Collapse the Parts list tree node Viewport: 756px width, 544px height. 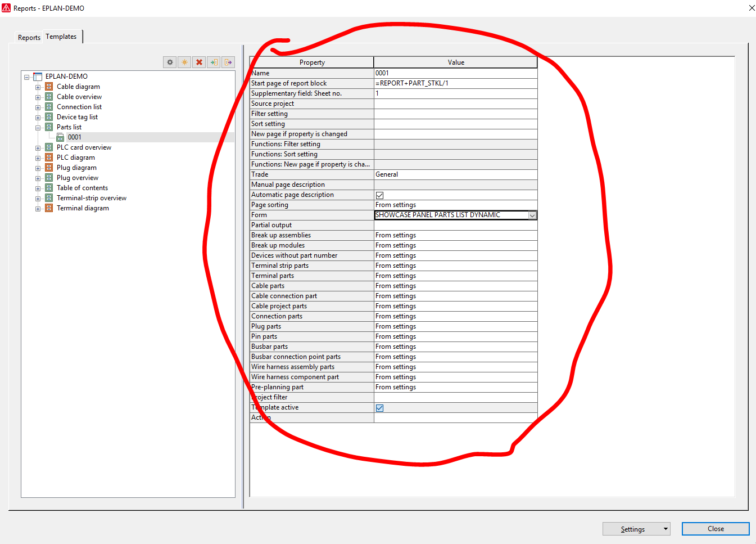point(37,127)
